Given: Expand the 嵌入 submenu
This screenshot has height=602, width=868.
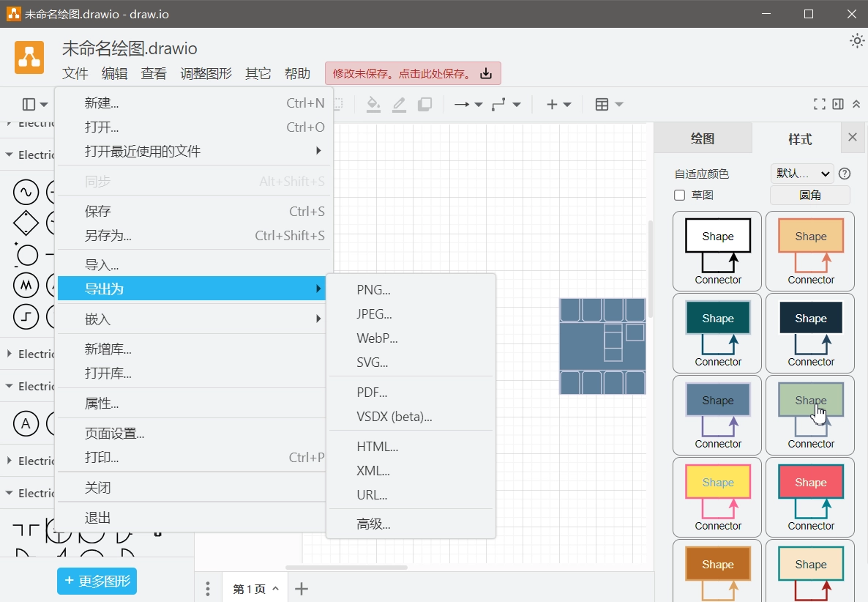Looking at the screenshot, I should click(x=192, y=319).
